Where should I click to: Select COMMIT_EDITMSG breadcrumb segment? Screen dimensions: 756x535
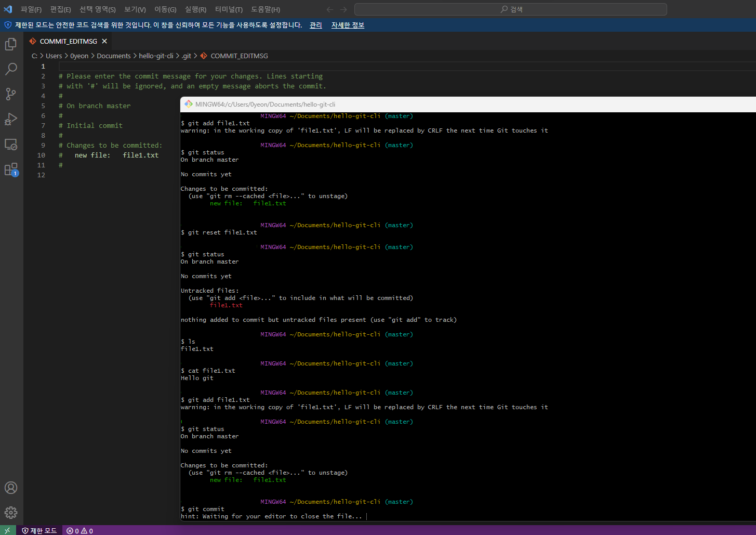click(x=239, y=56)
